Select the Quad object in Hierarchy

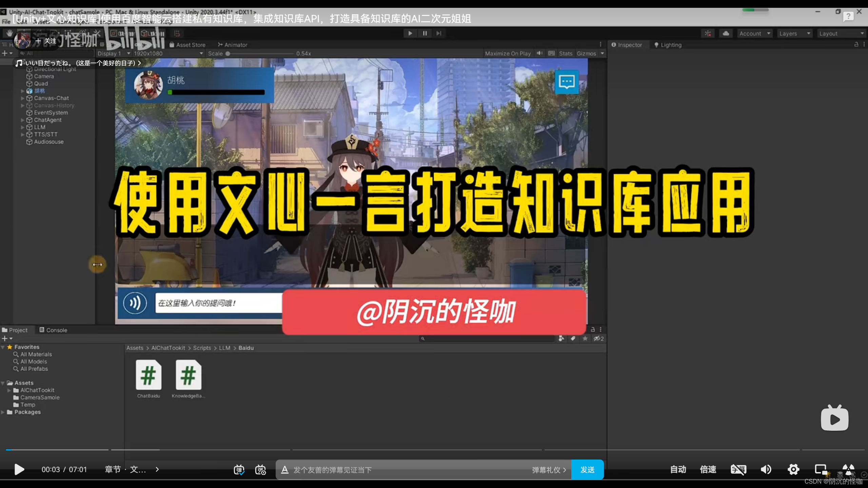(x=41, y=83)
